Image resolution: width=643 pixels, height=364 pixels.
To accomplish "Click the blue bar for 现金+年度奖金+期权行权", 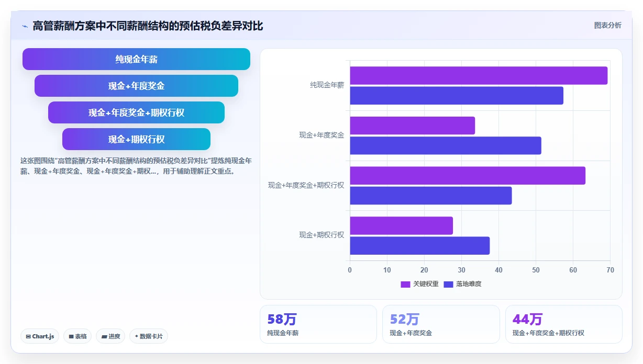I will point(430,196).
